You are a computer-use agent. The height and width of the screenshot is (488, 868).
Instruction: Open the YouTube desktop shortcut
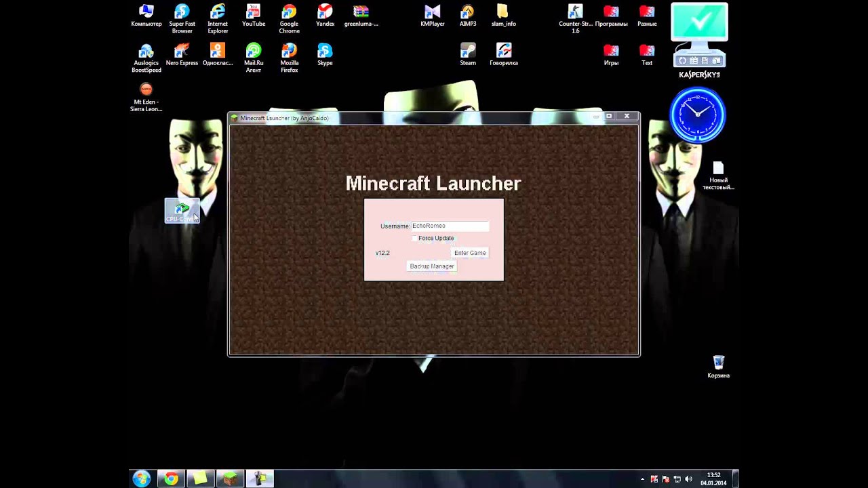[254, 16]
